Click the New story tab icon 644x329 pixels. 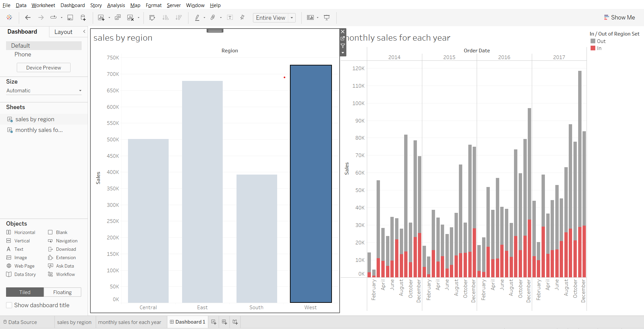pyautogui.click(x=235, y=322)
